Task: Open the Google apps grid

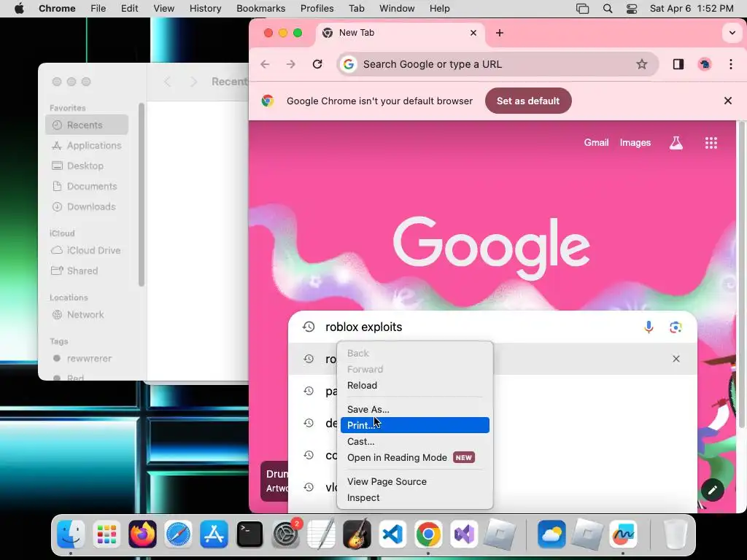Action: pyautogui.click(x=711, y=143)
